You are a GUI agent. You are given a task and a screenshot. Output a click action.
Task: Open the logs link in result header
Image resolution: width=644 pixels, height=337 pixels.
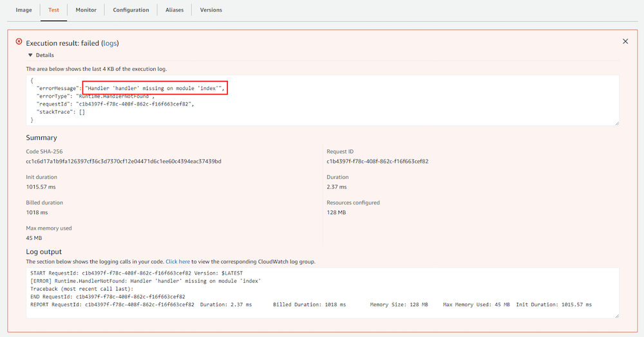click(110, 43)
